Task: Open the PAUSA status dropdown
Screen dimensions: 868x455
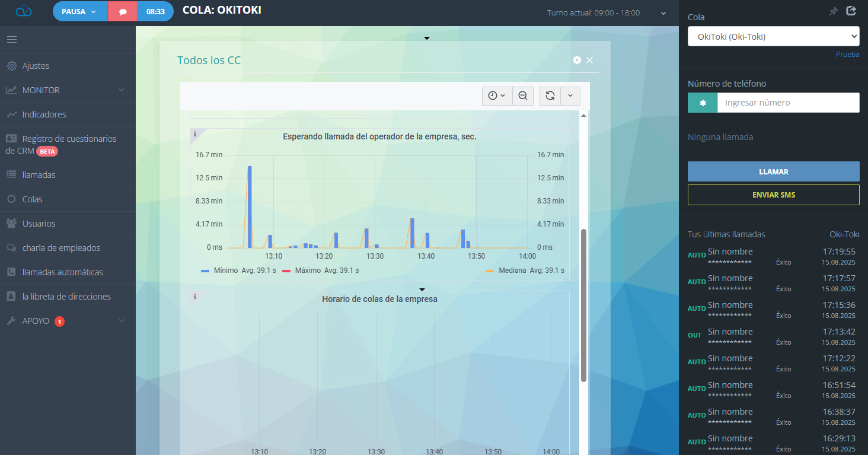Action: coord(79,11)
